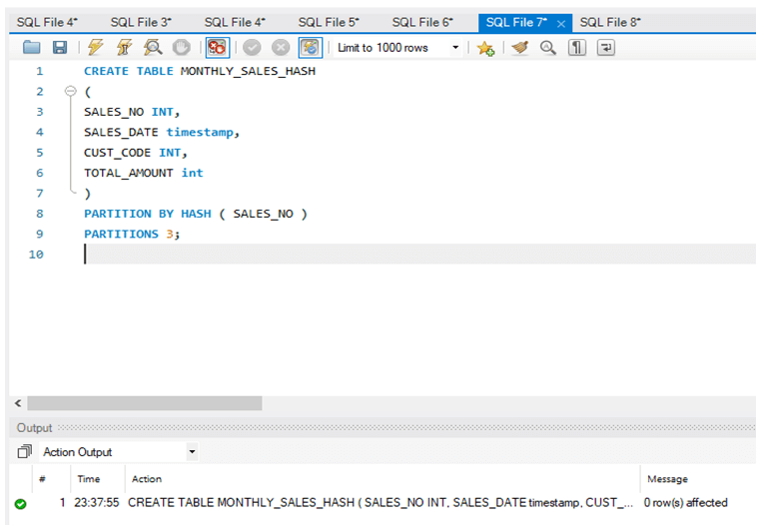Beautify the query with broom icon
This screenshot has height=532, width=764.
coord(520,47)
